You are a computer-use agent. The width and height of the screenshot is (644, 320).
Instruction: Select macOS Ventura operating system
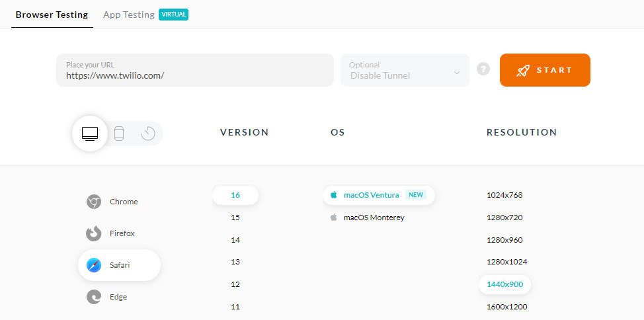379,195
